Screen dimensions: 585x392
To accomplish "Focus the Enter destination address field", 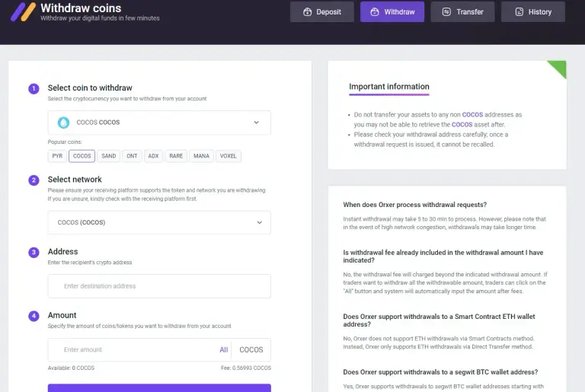I will [159, 286].
